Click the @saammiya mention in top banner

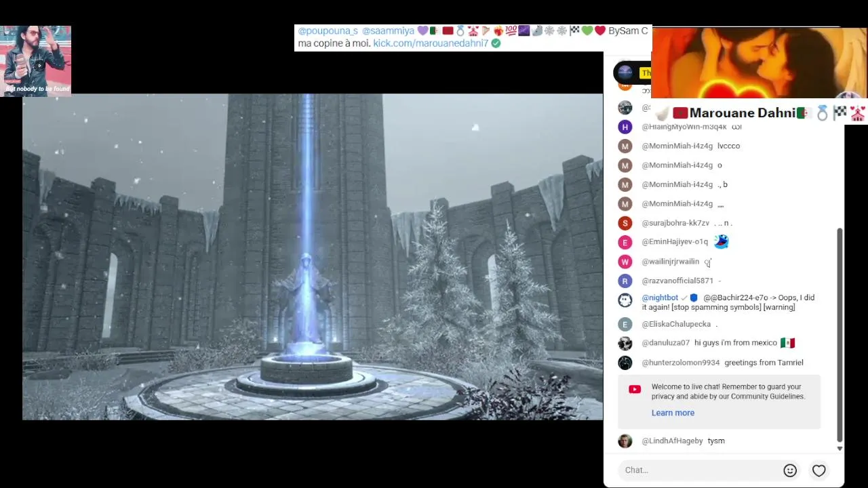click(x=388, y=30)
